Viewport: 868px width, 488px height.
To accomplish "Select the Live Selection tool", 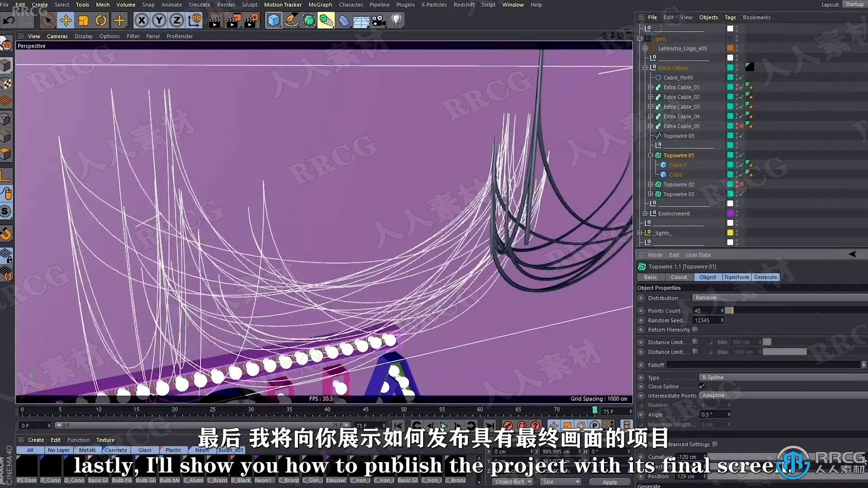I will click(47, 20).
